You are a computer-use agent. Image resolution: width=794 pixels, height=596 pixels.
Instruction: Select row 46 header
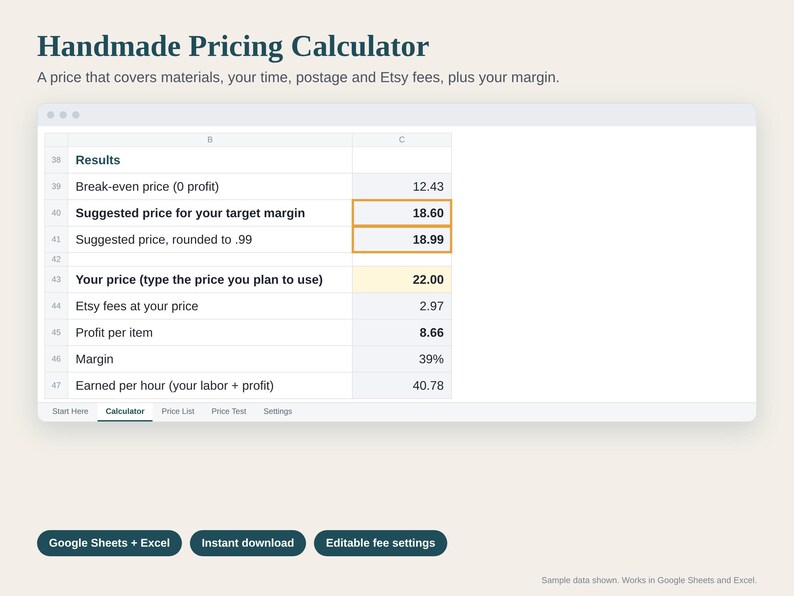tap(56, 359)
